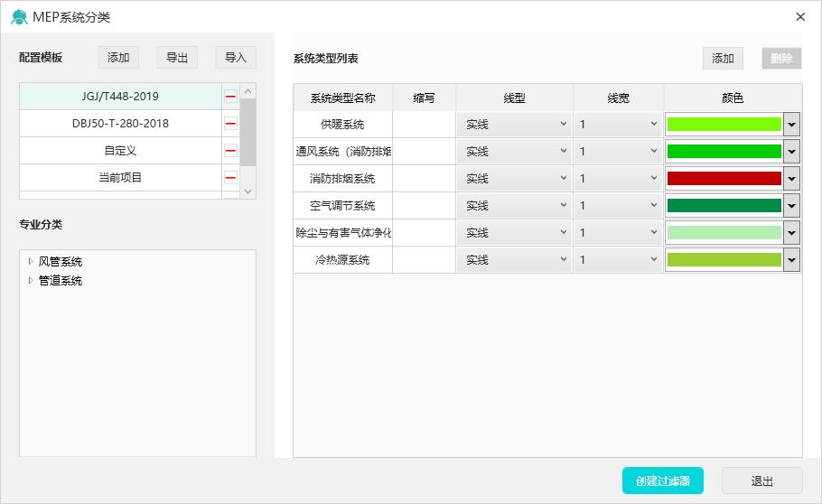Click the 颜色 column header

point(733,98)
